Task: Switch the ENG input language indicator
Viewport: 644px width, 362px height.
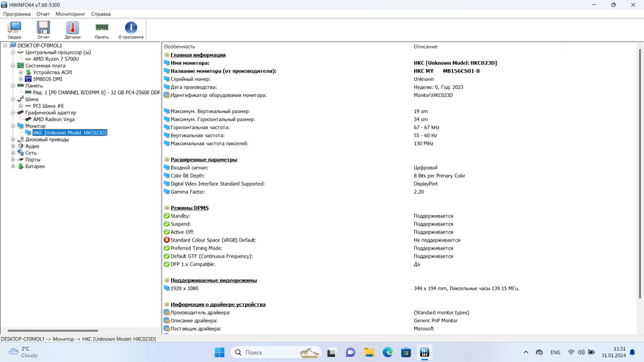Action: coord(555,352)
